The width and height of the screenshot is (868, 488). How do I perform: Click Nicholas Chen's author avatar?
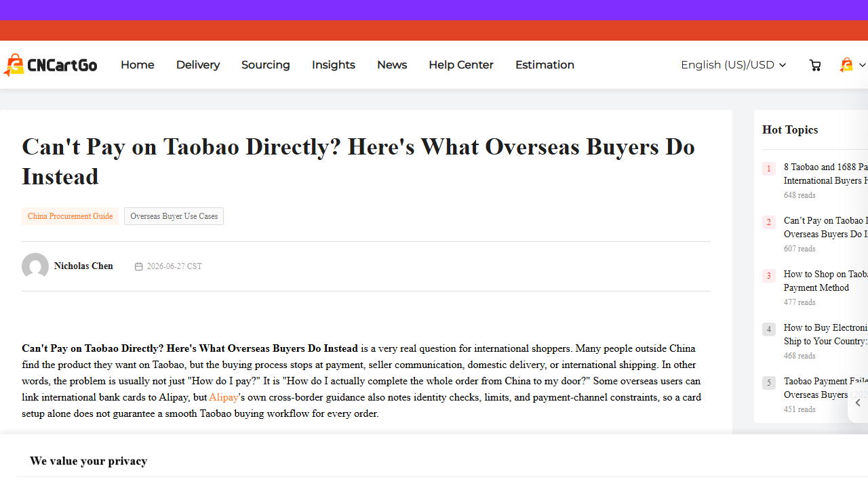point(35,266)
